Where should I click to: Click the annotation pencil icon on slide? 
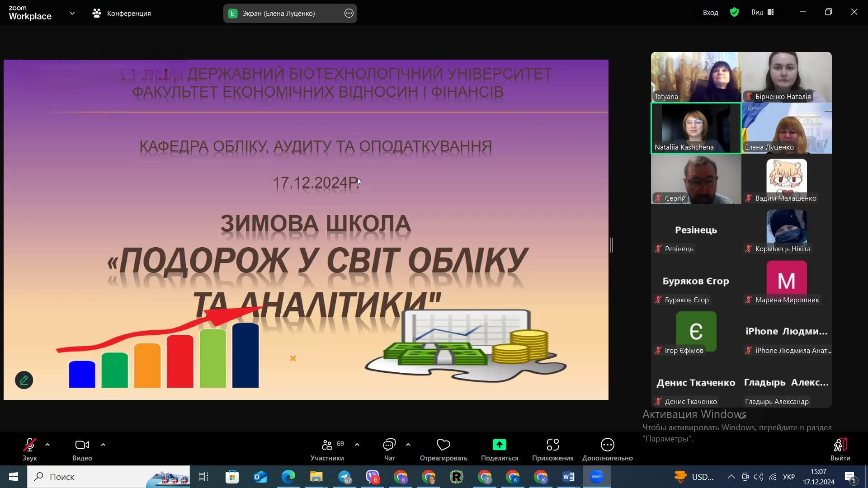(24, 380)
